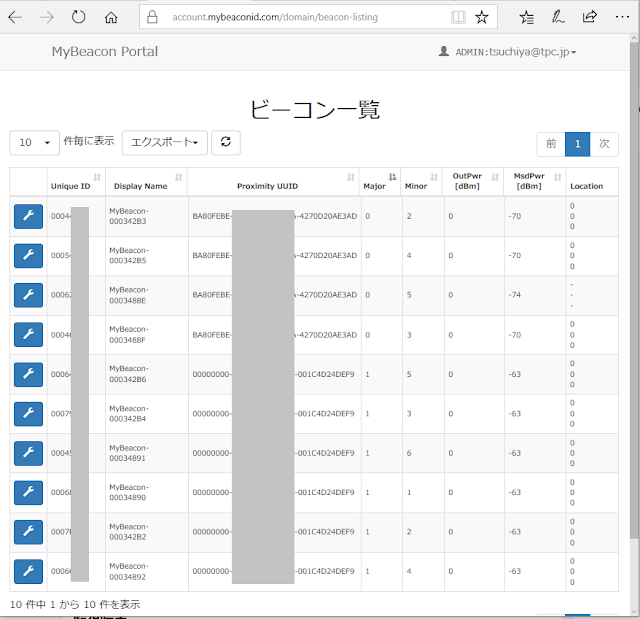Image resolution: width=640 pixels, height=619 pixels.
Task: Sort table by Minor column
Action: 421,182
